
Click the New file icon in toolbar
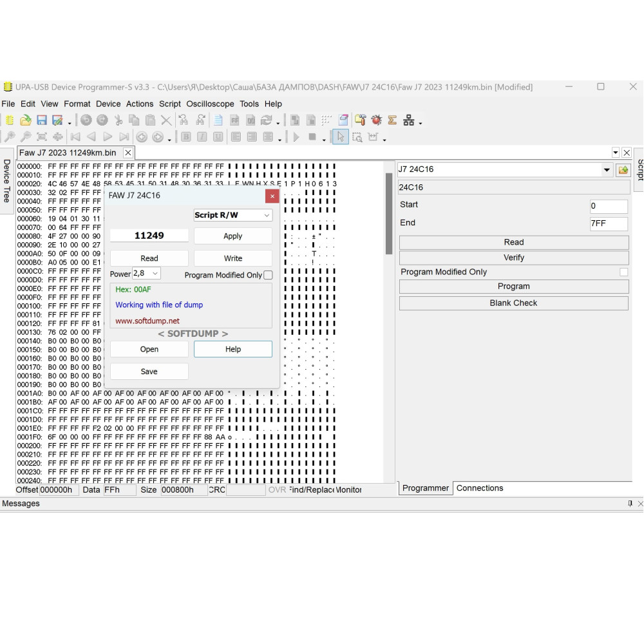tap(10, 120)
